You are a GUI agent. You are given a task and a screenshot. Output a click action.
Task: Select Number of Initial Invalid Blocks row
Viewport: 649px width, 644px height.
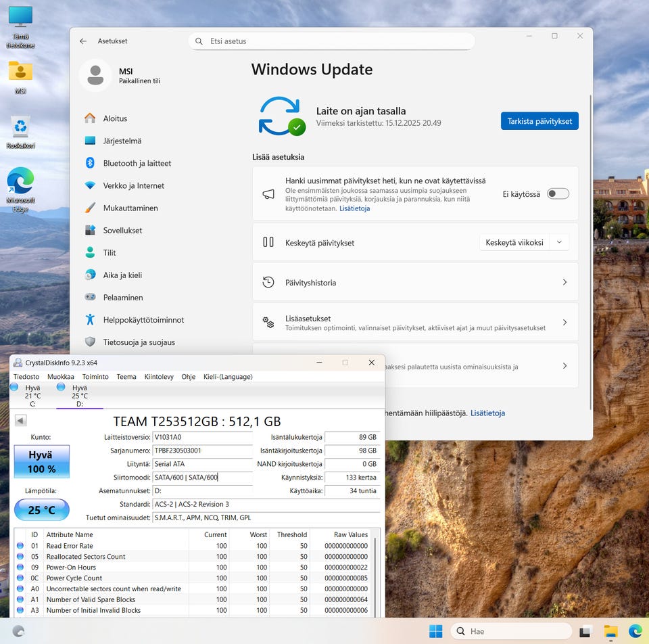pyautogui.click(x=194, y=610)
